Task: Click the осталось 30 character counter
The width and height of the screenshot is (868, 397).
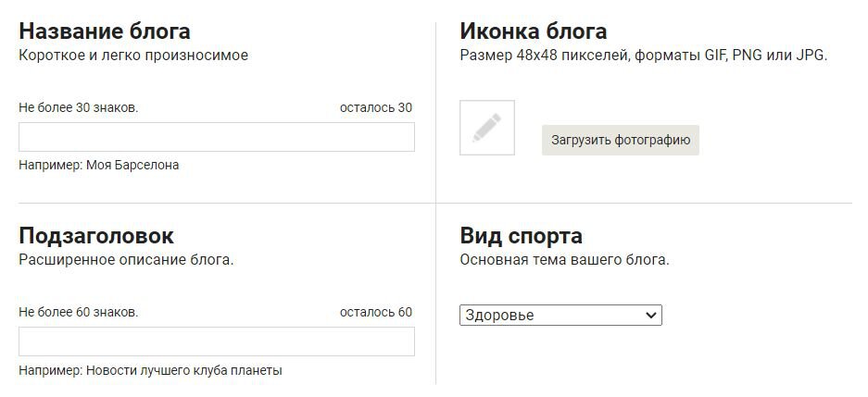Action: 376,108
